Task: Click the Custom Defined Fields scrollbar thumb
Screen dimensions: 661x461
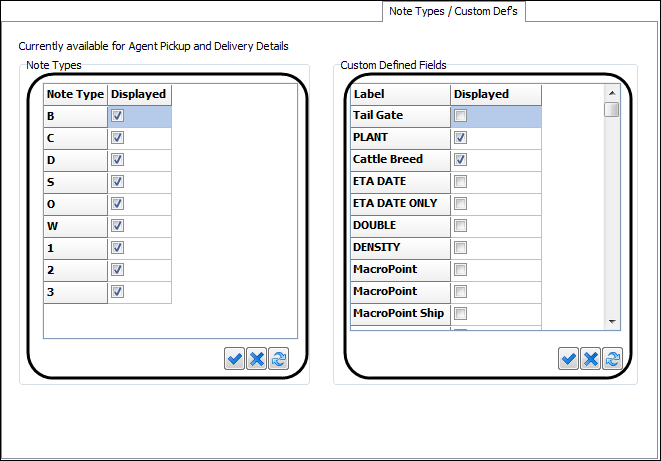Action: (x=612, y=109)
